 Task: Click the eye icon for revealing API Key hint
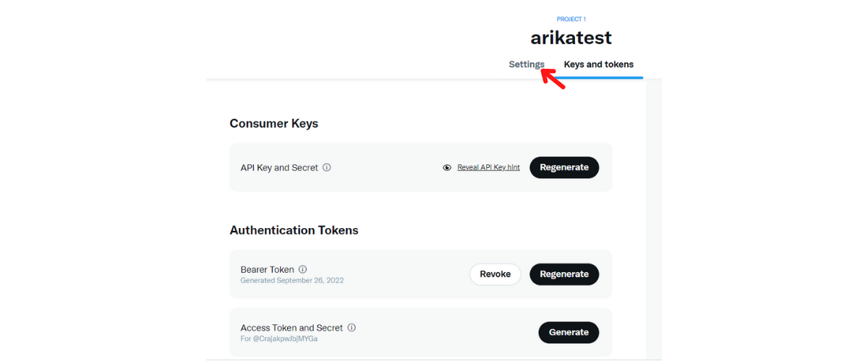pos(447,167)
